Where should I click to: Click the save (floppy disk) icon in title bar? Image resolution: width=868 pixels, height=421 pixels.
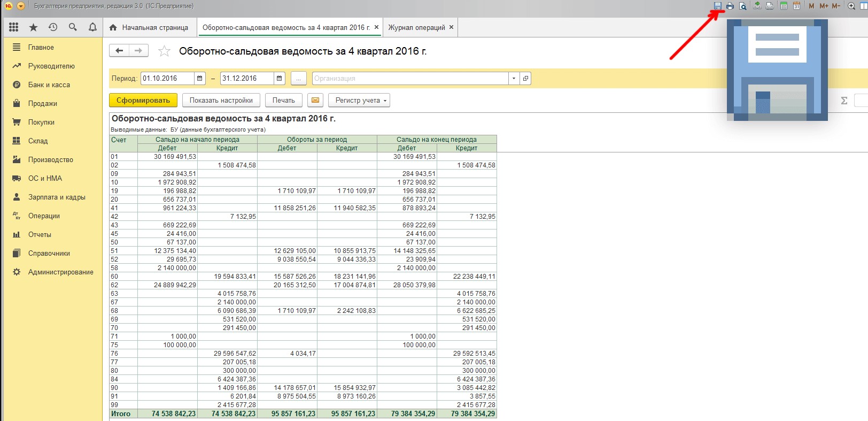coord(718,6)
